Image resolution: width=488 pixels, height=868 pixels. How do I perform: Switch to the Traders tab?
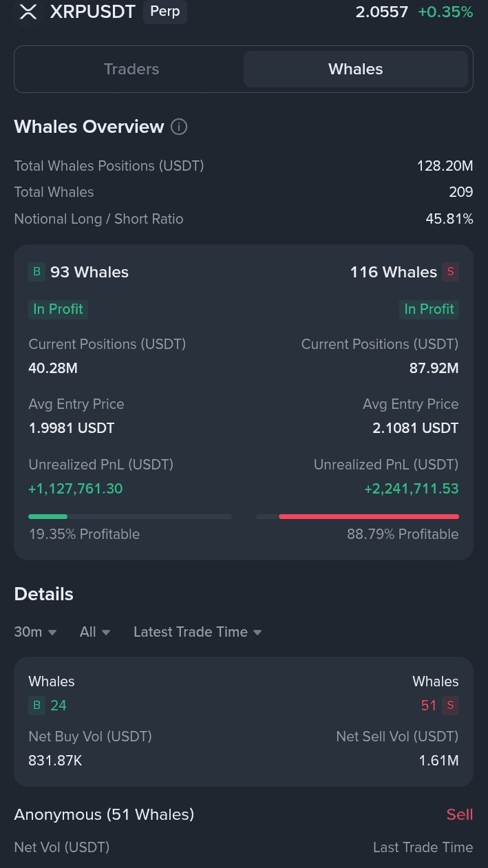131,69
